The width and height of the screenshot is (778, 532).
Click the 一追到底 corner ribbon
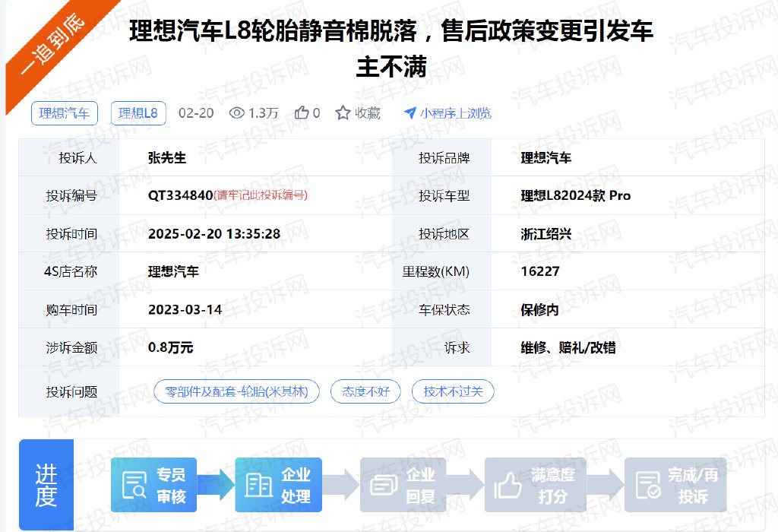click(52, 45)
